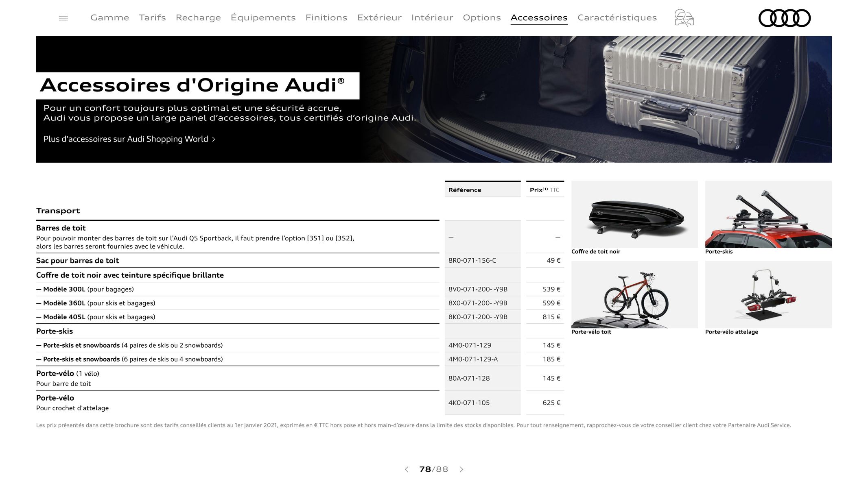Click Coffre de toit noir avec teinture heading
Screen dimensions: 868x488
[x=130, y=275]
